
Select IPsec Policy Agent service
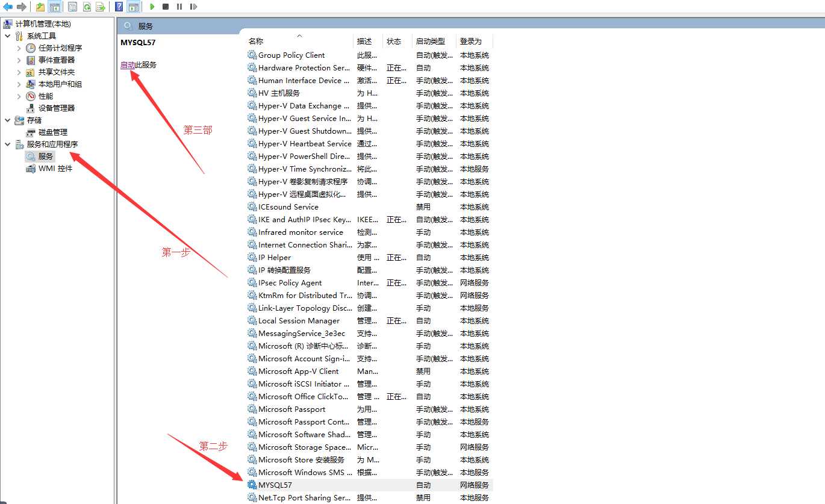(x=369, y=282)
